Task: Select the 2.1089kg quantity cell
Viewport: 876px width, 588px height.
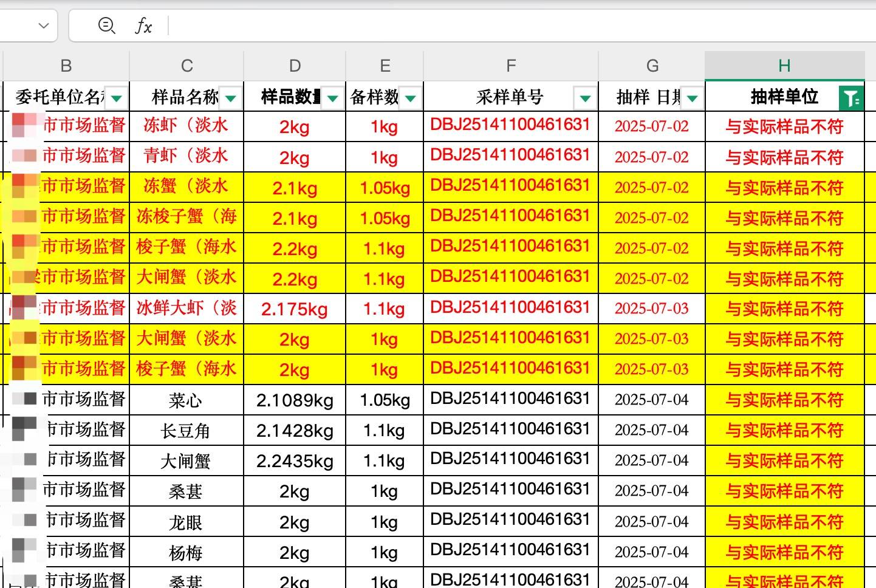Action: tap(295, 400)
